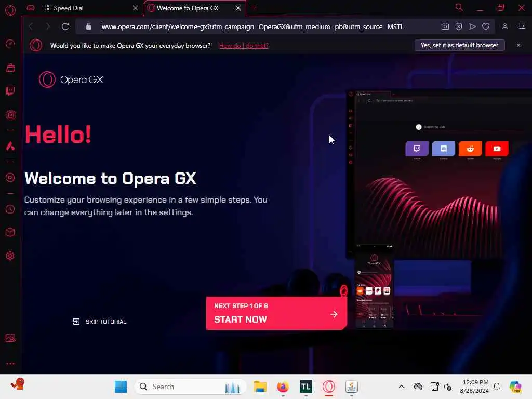This screenshot has width=532, height=399.
Task: Open 'How do I do that?' link
Action: click(x=244, y=46)
